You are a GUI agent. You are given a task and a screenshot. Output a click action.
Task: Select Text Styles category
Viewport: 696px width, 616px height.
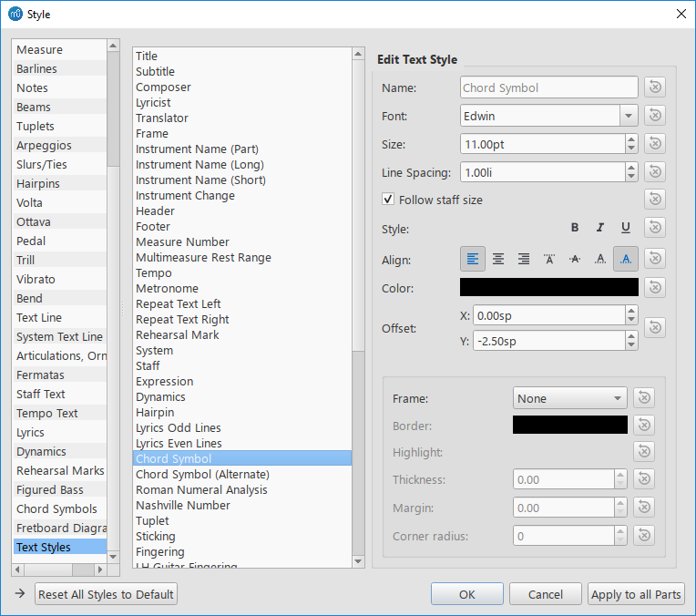click(60, 547)
